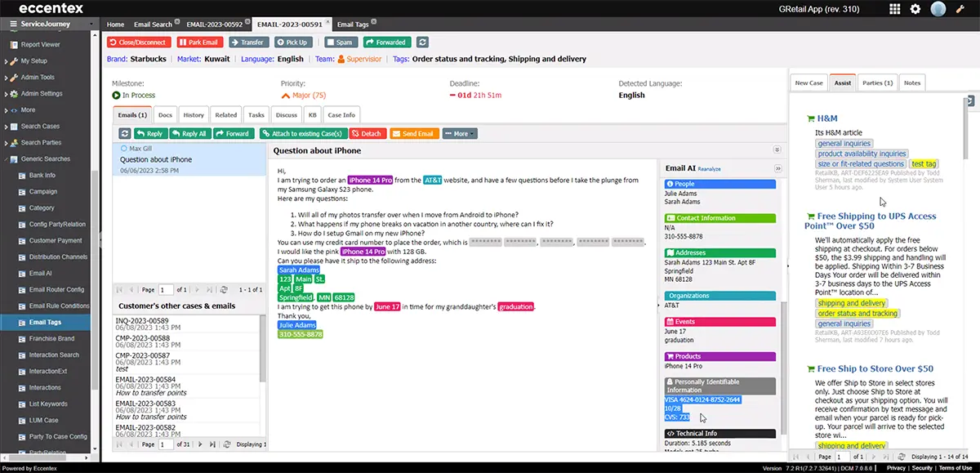The height and width of the screenshot is (473, 980).
Task: Click the refresh icon next to Forwarded
Action: pos(422,42)
